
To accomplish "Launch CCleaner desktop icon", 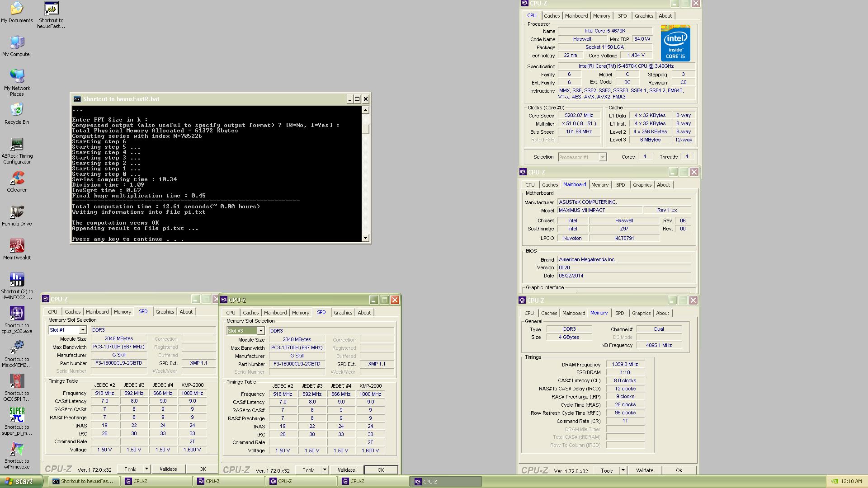I will coord(17,182).
